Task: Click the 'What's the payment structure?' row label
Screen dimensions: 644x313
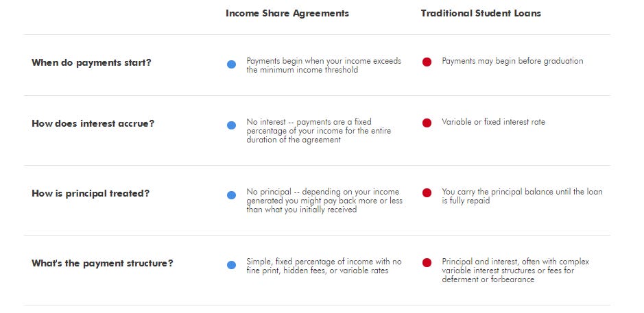Action: [x=102, y=264]
